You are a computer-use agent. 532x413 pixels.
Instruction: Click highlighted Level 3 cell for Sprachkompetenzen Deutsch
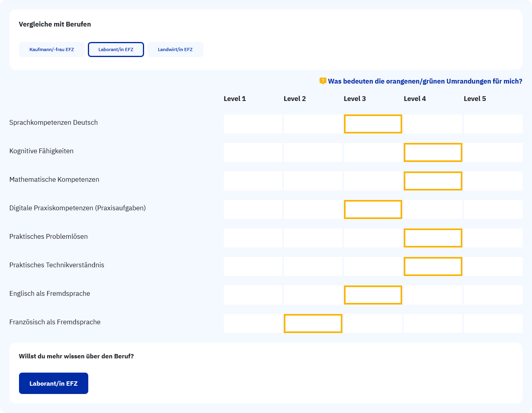click(x=373, y=124)
